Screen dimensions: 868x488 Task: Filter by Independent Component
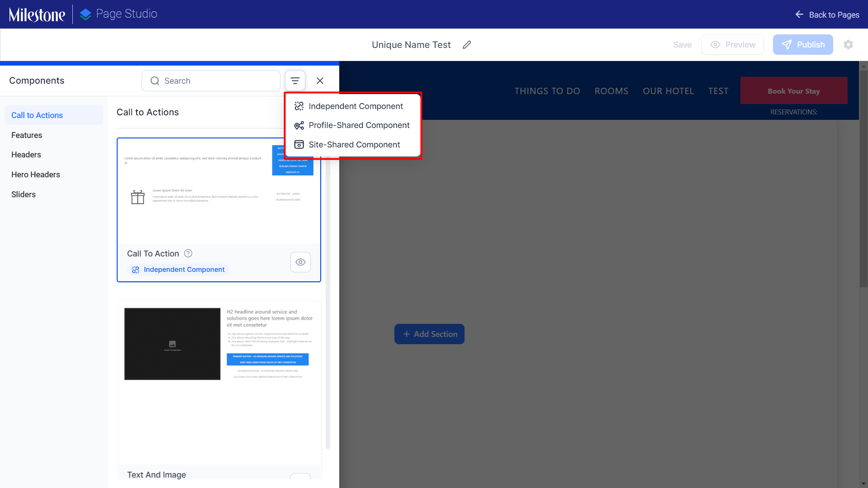[353, 106]
